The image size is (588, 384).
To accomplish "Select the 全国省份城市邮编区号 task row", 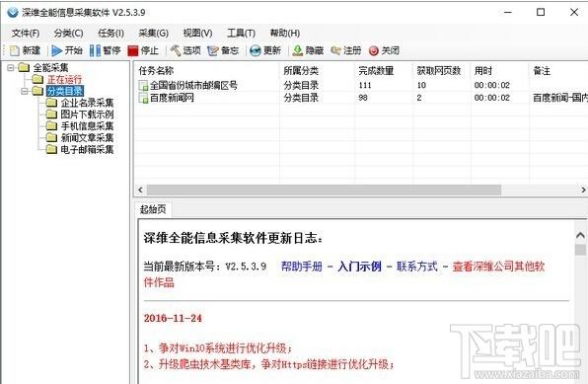I will [x=361, y=85].
